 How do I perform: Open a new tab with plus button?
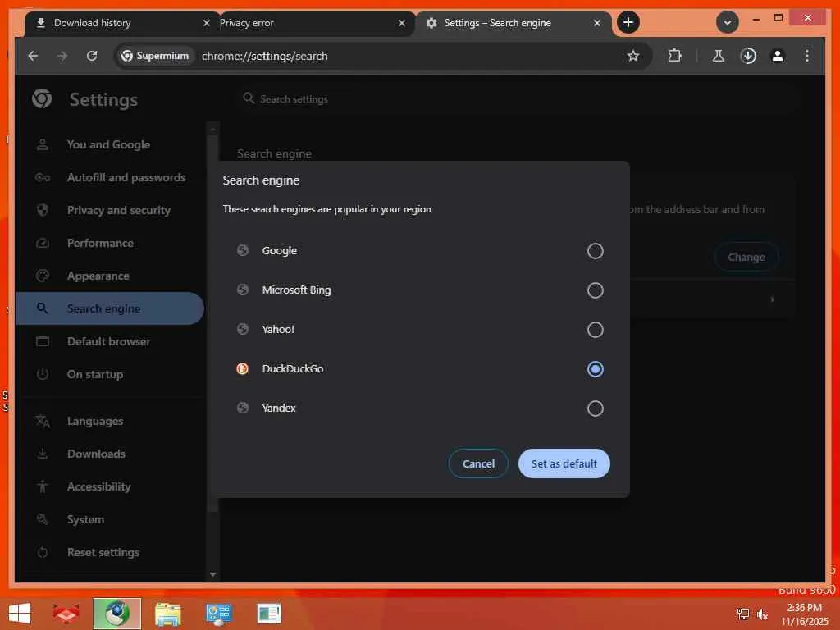point(628,22)
